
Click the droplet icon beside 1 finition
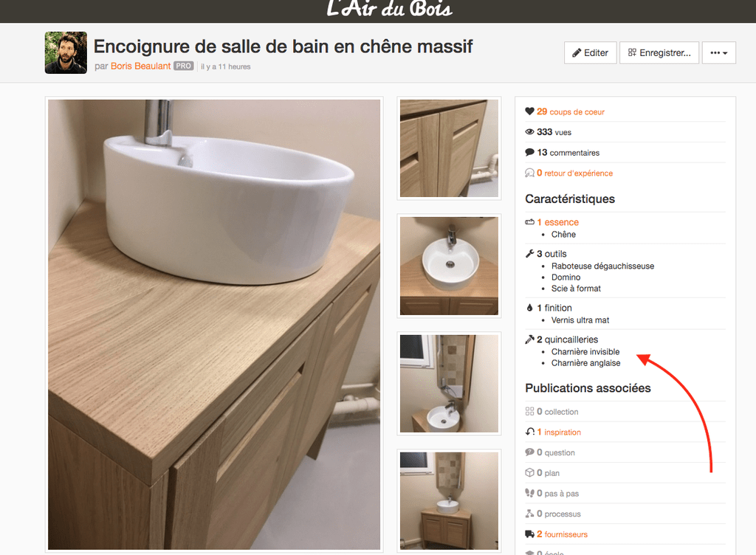(x=529, y=308)
